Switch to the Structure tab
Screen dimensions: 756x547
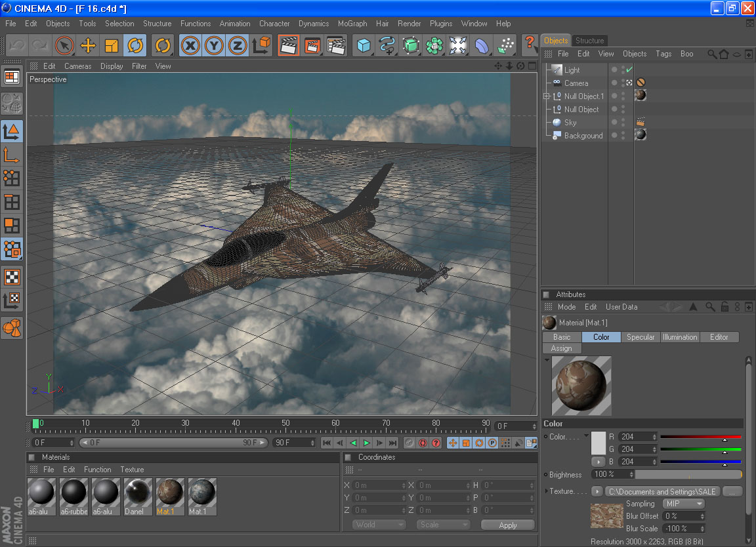point(589,41)
